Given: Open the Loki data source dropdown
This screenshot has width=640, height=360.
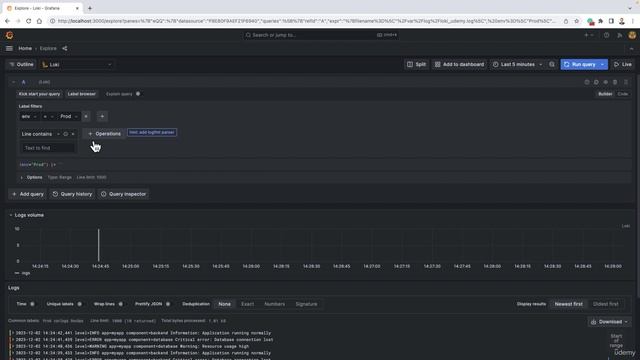Looking at the screenshot, I should (x=77, y=64).
